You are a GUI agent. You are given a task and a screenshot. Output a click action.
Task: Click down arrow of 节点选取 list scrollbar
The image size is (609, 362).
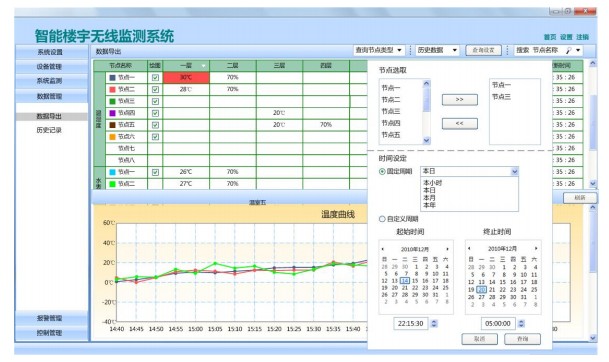coord(426,140)
